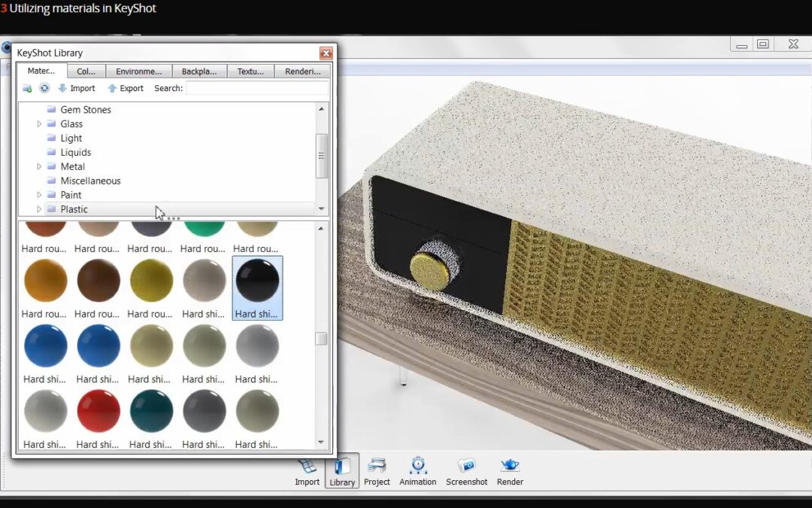Take a Screenshot with camera icon

tap(466, 471)
